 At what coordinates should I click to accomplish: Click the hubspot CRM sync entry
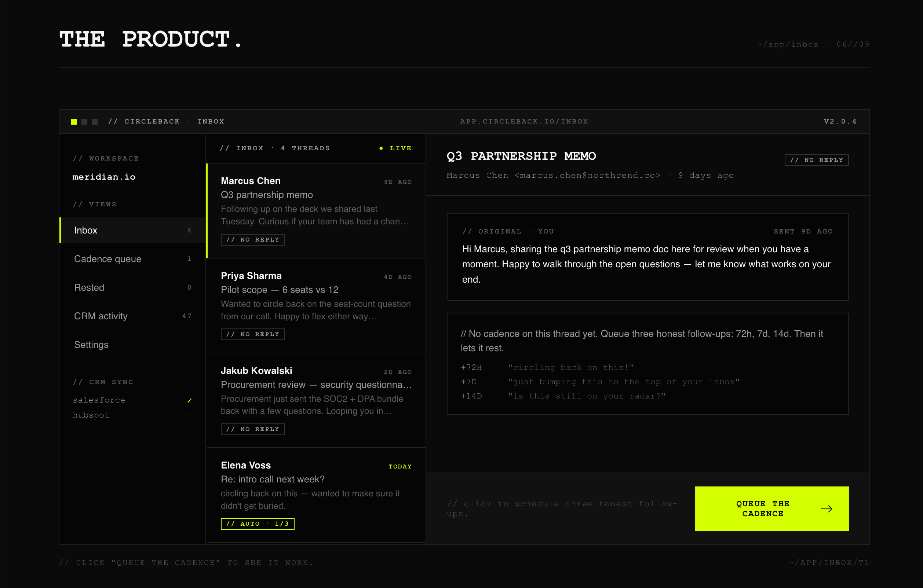click(x=132, y=415)
